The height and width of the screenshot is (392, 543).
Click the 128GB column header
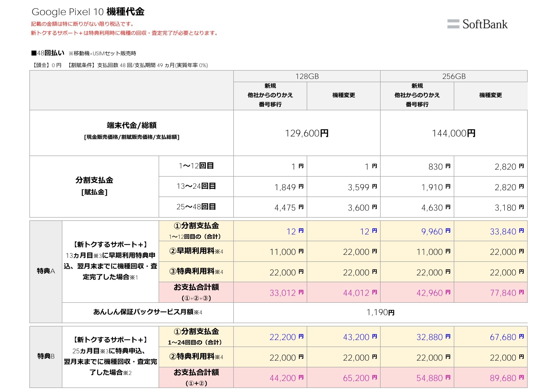tap(307, 76)
